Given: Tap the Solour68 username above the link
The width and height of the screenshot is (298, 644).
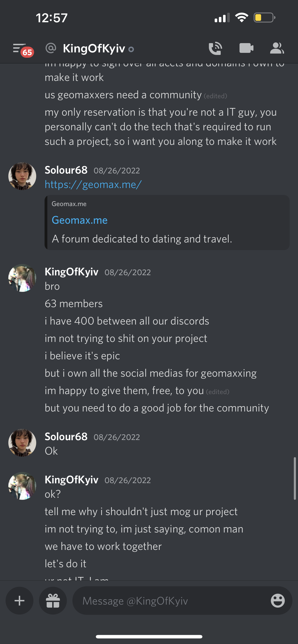Looking at the screenshot, I should click(x=66, y=170).
